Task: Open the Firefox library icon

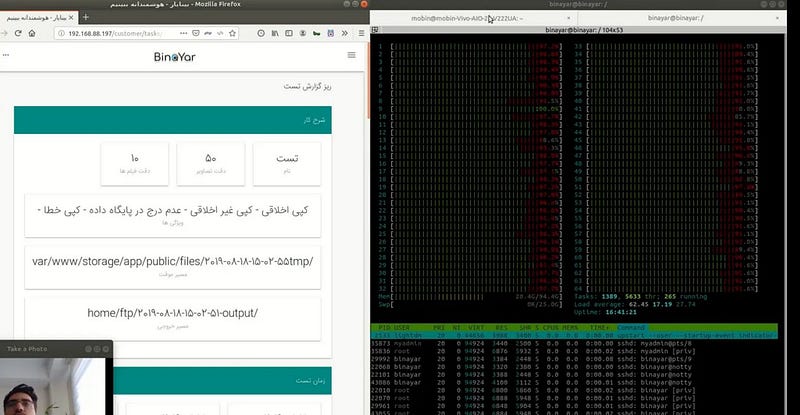Action: click(275, 33)
